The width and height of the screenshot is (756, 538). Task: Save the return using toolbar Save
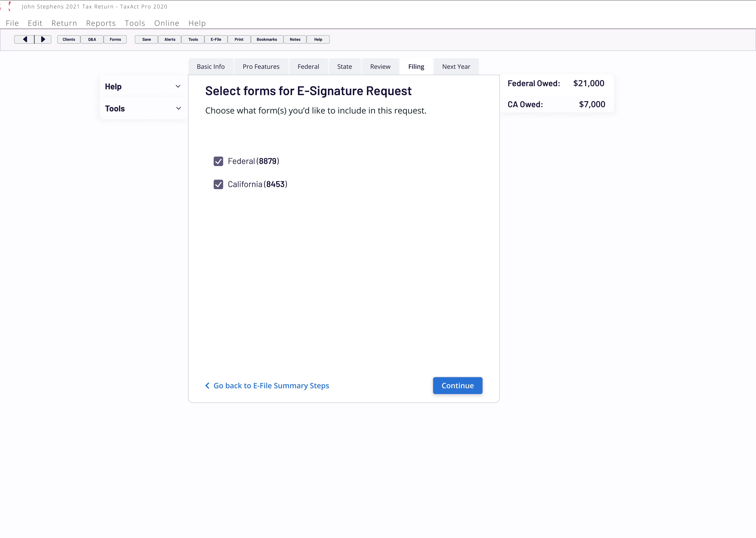pos(147,39)
